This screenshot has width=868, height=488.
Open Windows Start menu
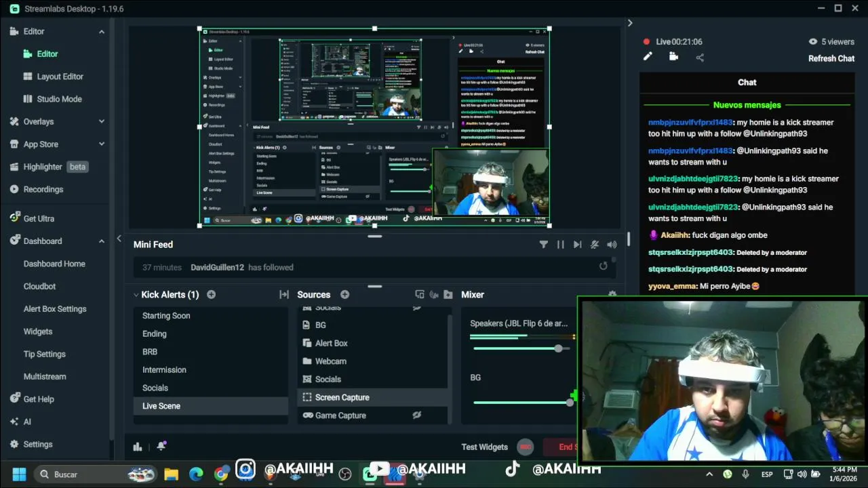point(19,474)
